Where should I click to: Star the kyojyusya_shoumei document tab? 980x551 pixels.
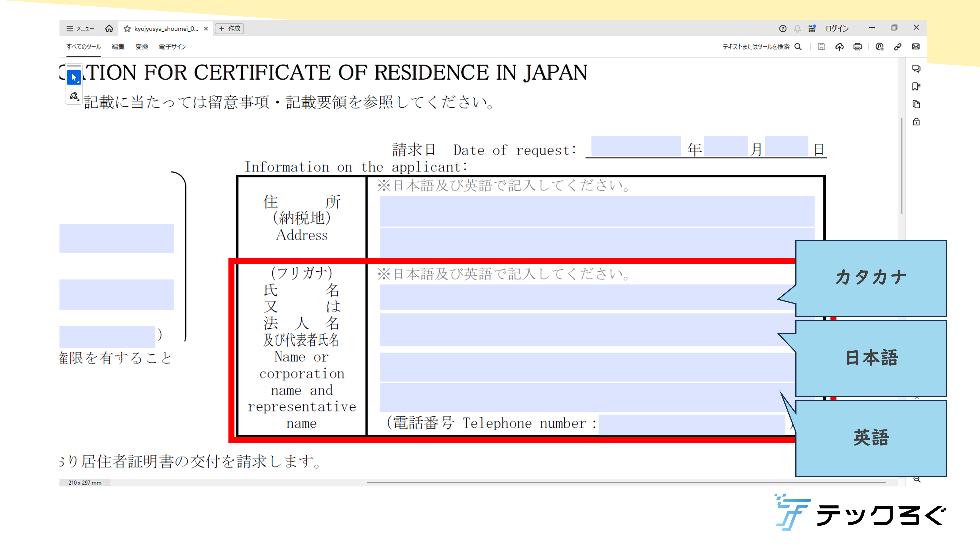[x=127, y=29]
